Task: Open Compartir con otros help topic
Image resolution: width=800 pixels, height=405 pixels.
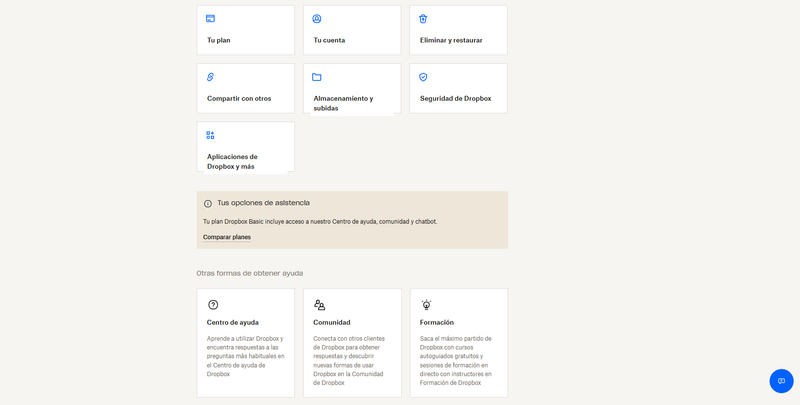Action: [x=239, y=98]
